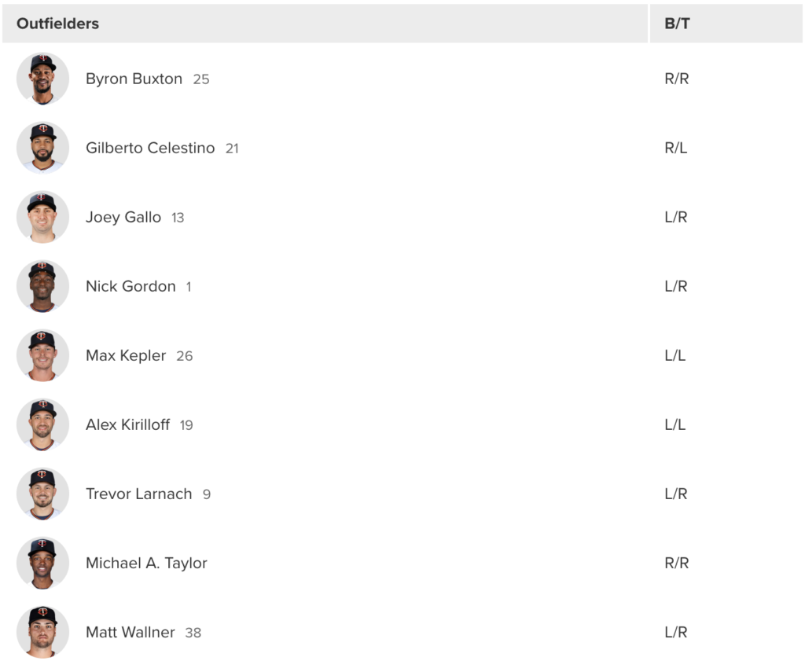Open the Matt Wallner name link
Screen dimensions: 805x672
coord(130,633)
